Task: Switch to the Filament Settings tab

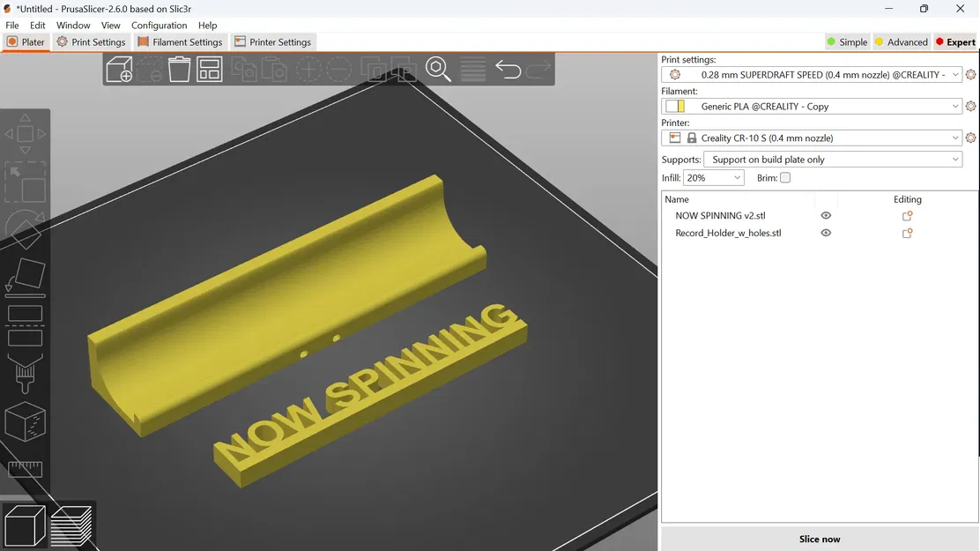Action: pos(179,42)
